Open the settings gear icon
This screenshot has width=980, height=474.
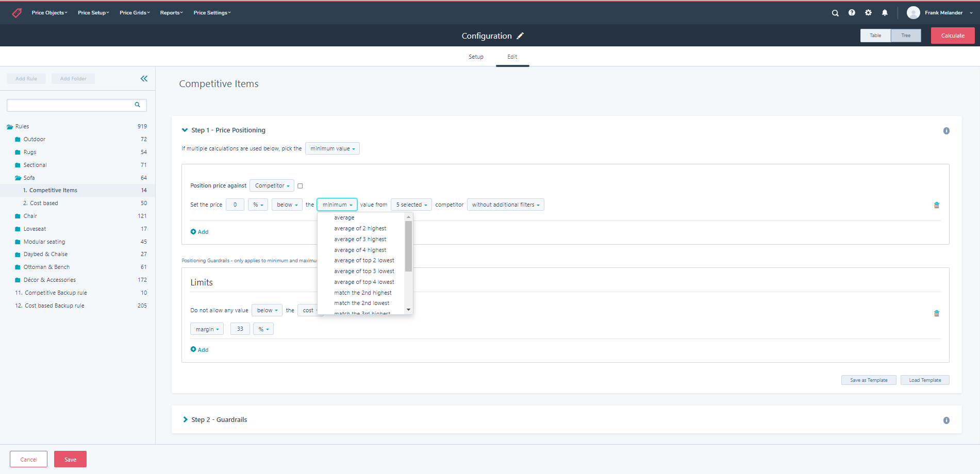868,13
